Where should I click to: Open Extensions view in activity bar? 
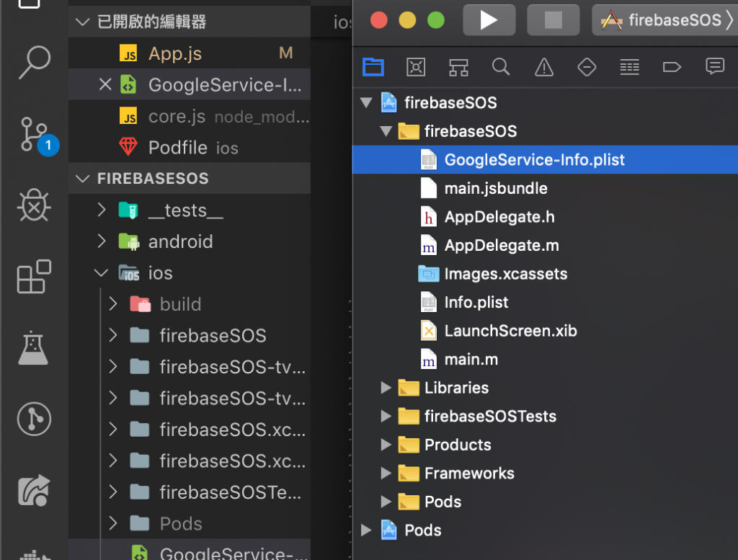pos(34,277)
